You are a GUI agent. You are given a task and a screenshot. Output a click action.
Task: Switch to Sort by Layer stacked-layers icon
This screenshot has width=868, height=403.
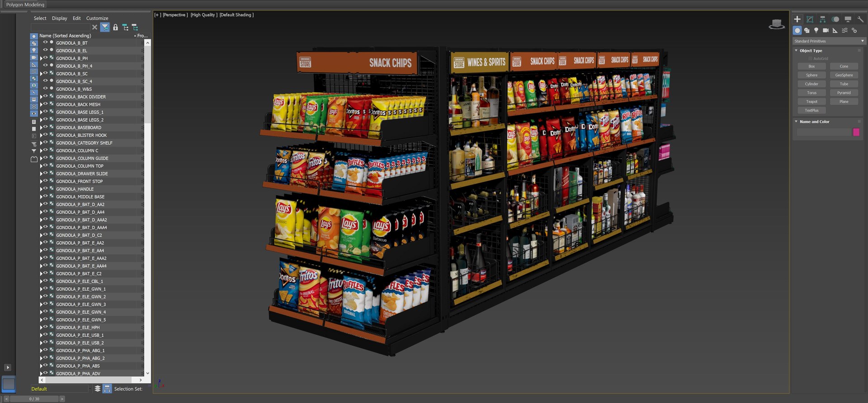(x=97, y=389)
